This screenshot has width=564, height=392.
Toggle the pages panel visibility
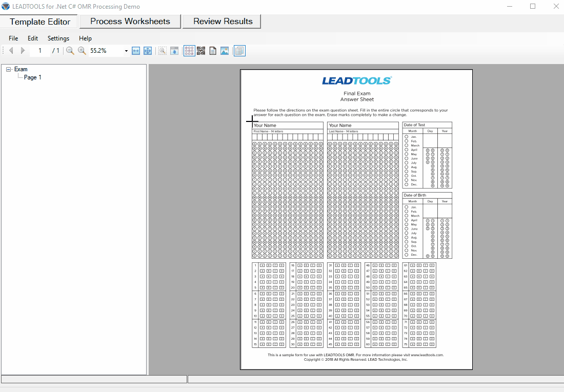point(239,50)
